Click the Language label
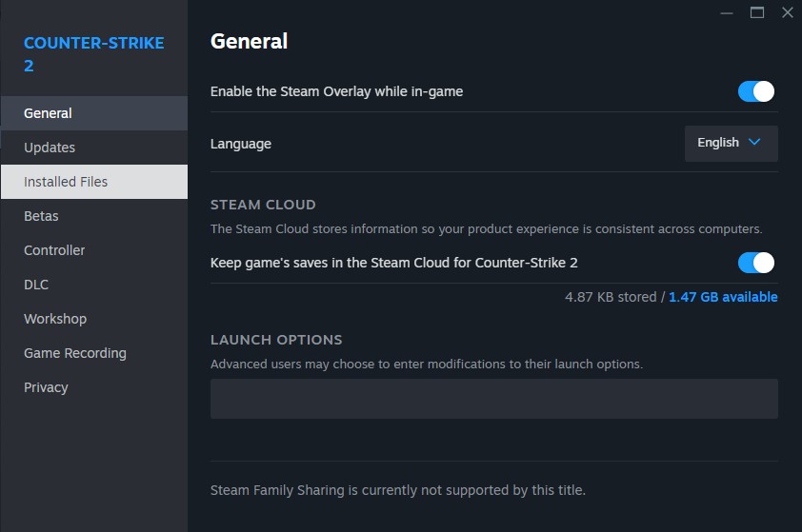802x532 pixels. click(241, 144)
